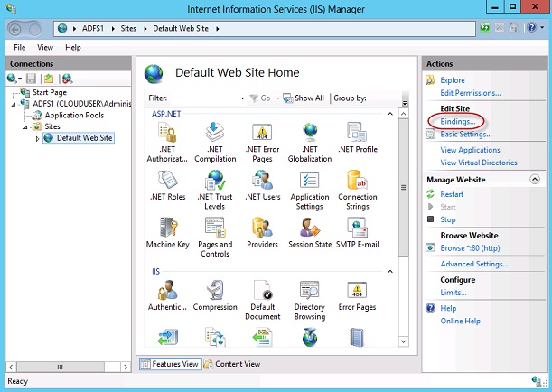Collapse the Manage Website section
The height and width of the screenshot is (392, 552).
point(535,180)
